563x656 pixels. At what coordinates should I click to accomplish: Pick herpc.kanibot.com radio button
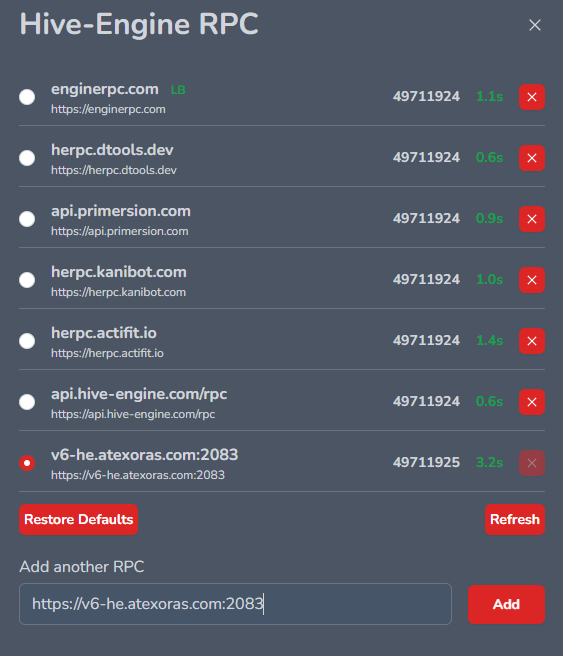tap(27, 280)
